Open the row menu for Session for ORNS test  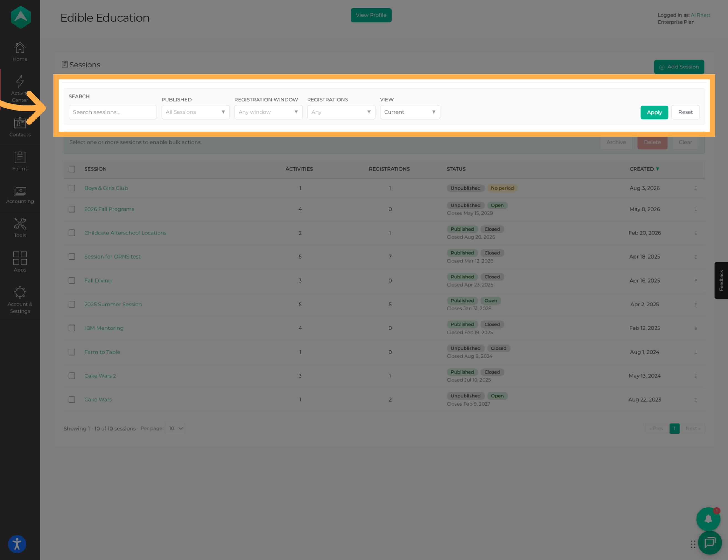[696, 257]
